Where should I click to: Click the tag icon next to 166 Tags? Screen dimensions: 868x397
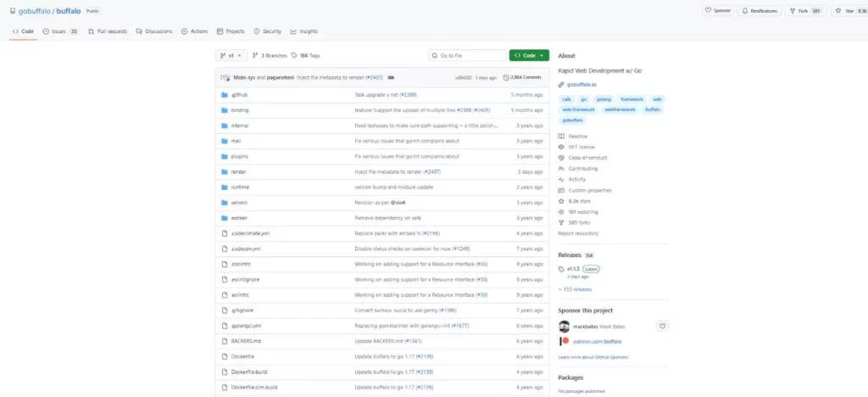(294, 55)
